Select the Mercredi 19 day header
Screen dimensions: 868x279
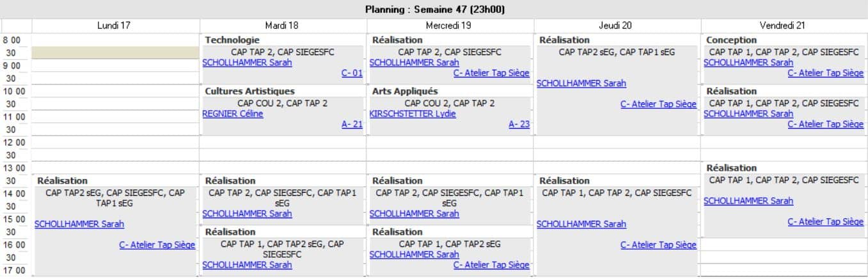pos(450,26)
